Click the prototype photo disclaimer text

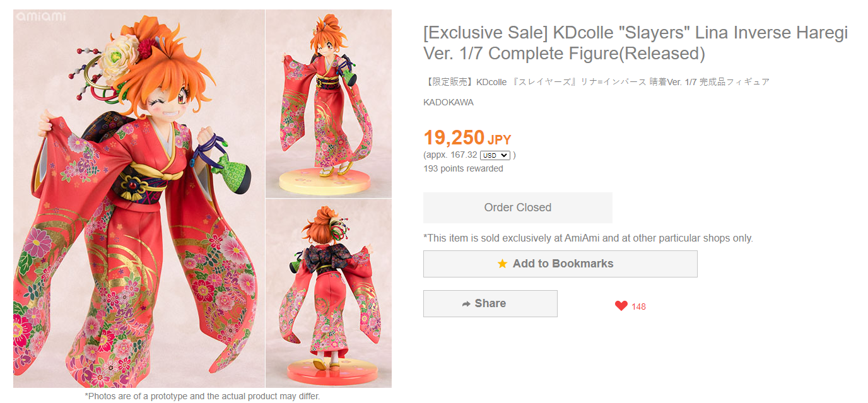(202, 396)
